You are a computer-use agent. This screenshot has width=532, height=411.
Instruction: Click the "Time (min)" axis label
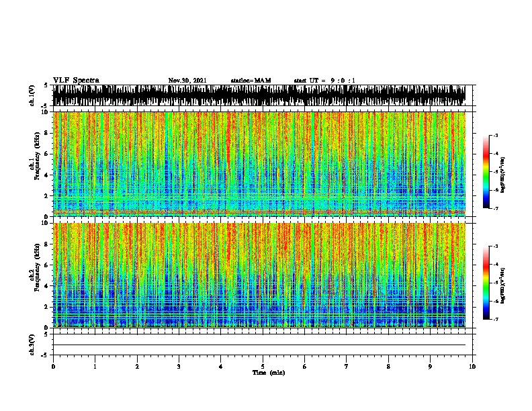click(269, 373)
